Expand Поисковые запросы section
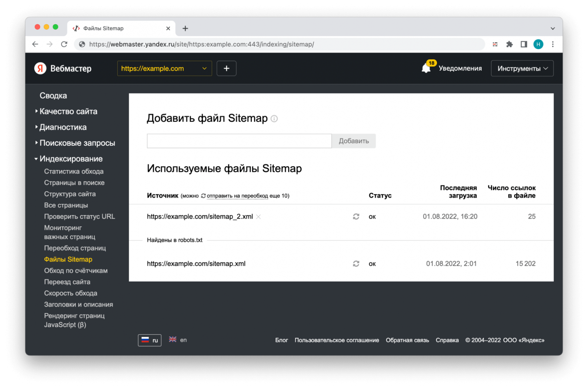Screen dimensions: 588x389 pos(75,143)
